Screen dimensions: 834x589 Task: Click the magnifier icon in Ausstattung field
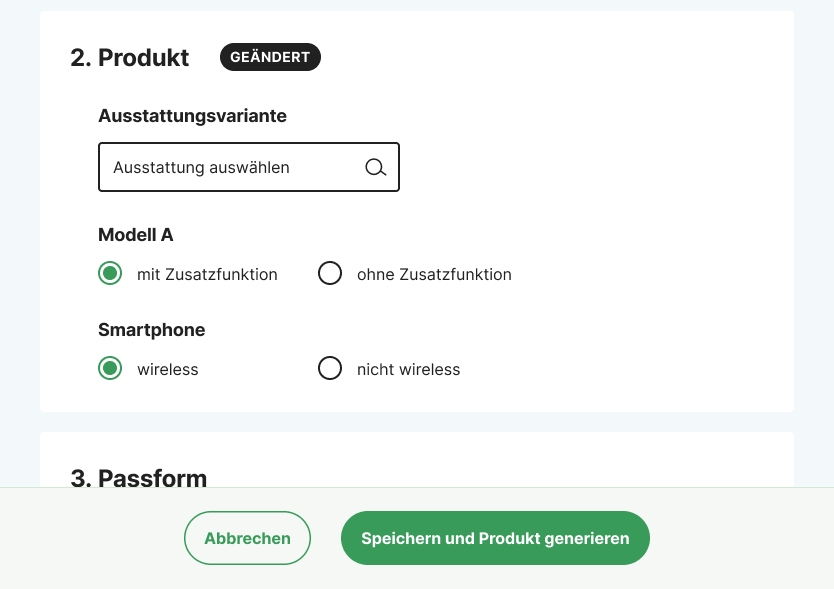click(376, 168)
